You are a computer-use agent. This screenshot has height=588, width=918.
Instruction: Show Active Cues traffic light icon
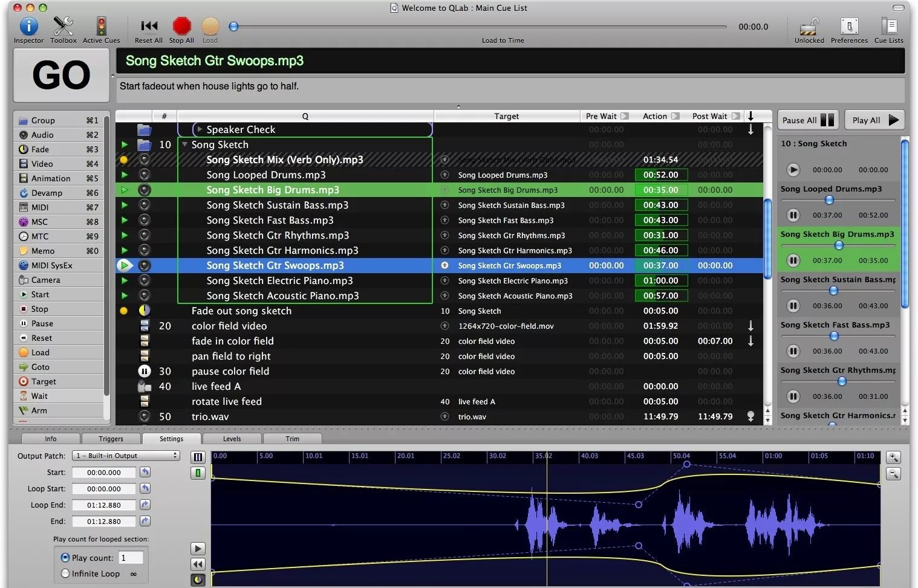101,27
